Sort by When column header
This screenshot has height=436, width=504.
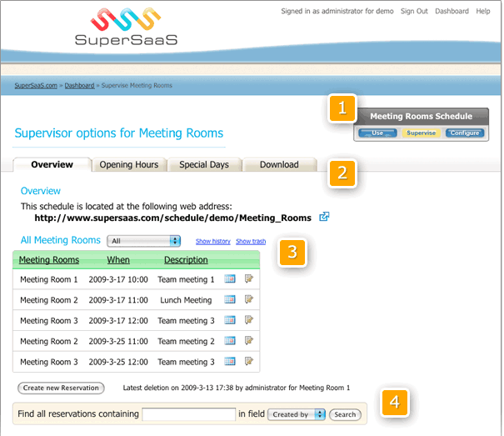pyautogui.click(x=118, y=259)
